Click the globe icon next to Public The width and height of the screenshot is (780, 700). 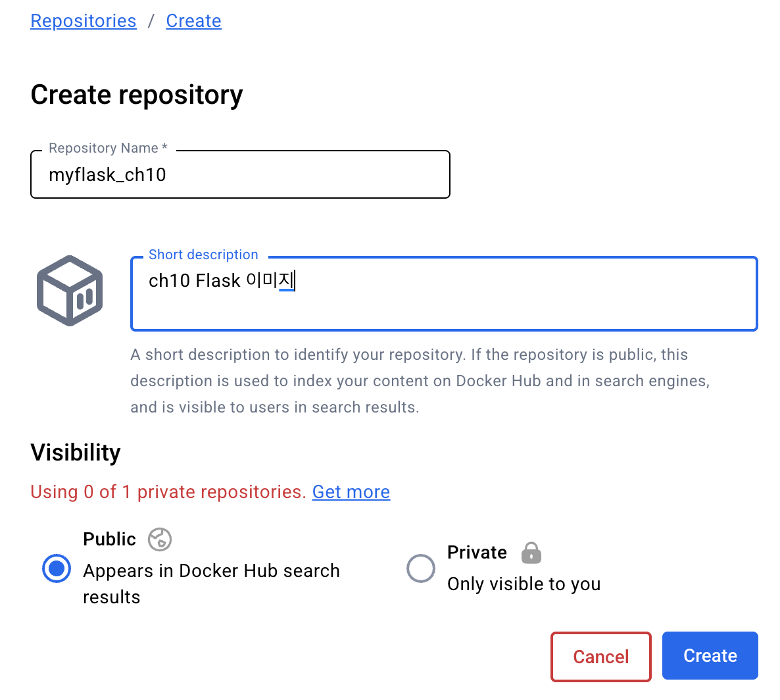160,539
